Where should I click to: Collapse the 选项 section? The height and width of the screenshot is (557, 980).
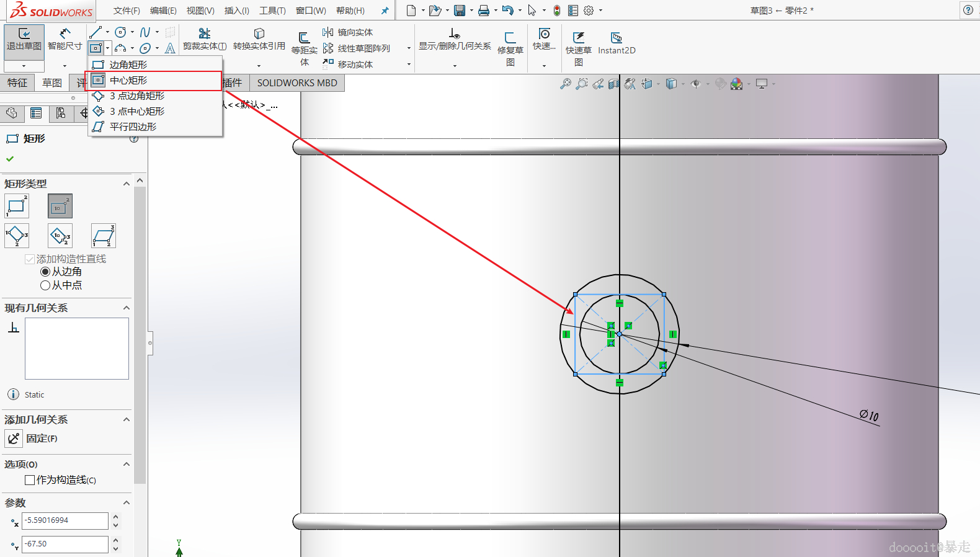(127, 464)
